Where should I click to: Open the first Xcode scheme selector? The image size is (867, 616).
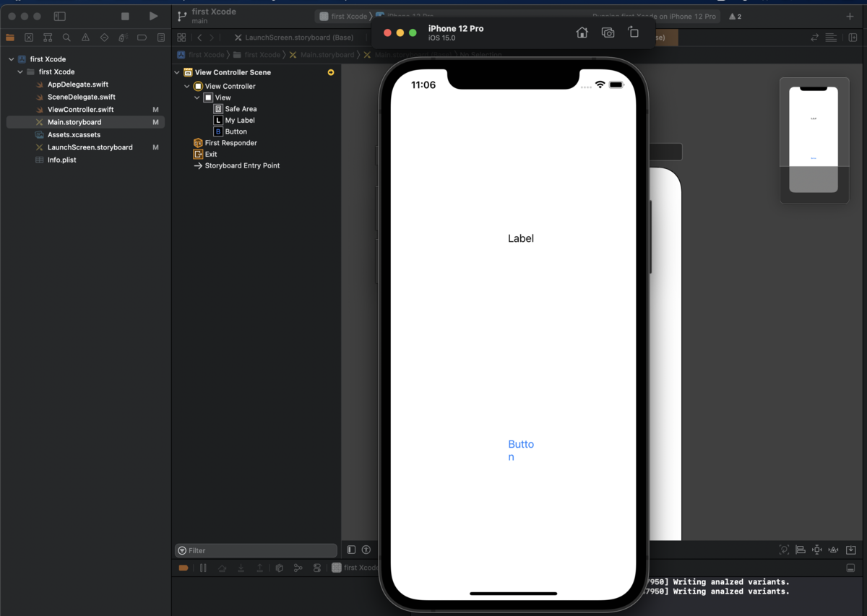343,16
